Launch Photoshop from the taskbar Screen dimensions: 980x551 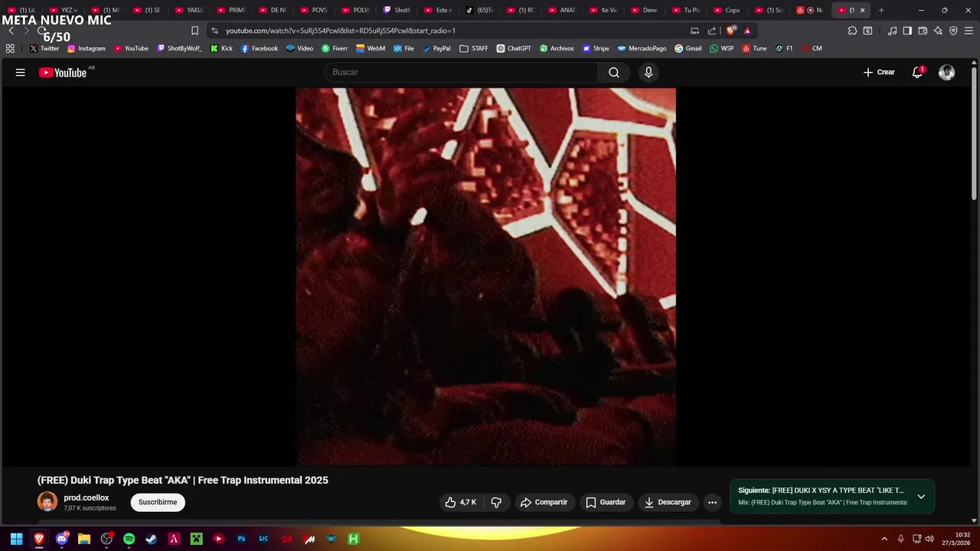coord(241,539)
